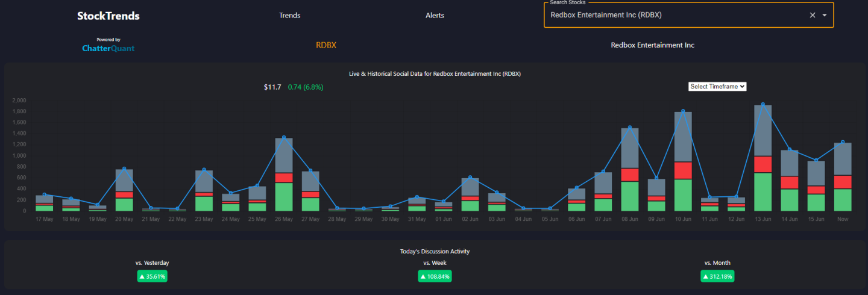Click the 2,000 y-axis label
Image resolution: width=868 pixels, height=295 pixels.
pos(19,100)
